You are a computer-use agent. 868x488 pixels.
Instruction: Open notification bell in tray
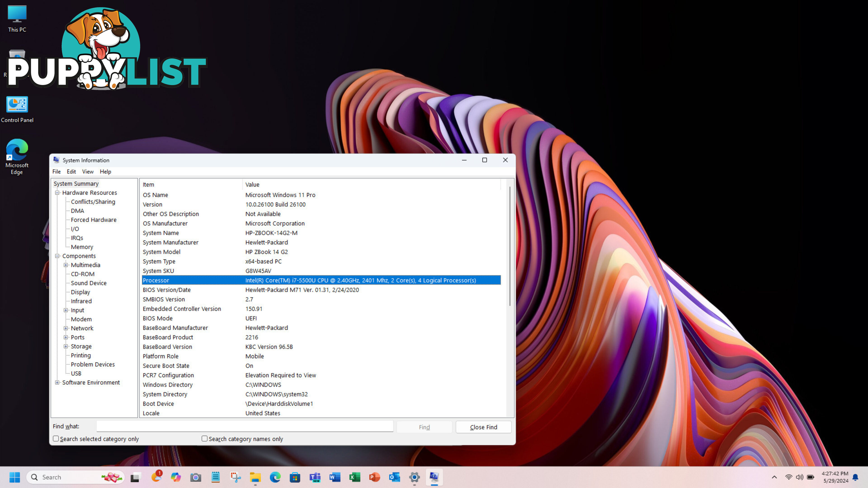click(x=855, y=477)
